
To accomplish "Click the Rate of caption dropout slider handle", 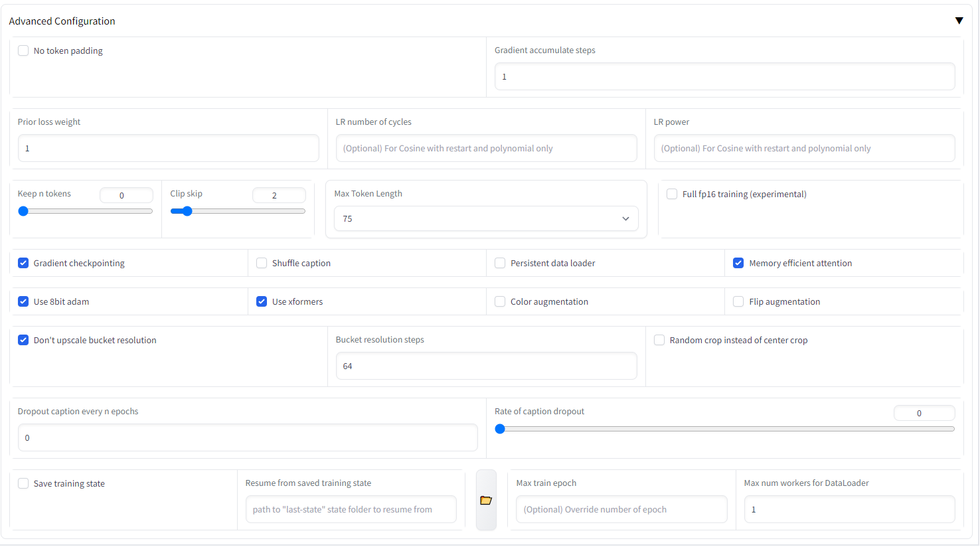I will 501,429.
